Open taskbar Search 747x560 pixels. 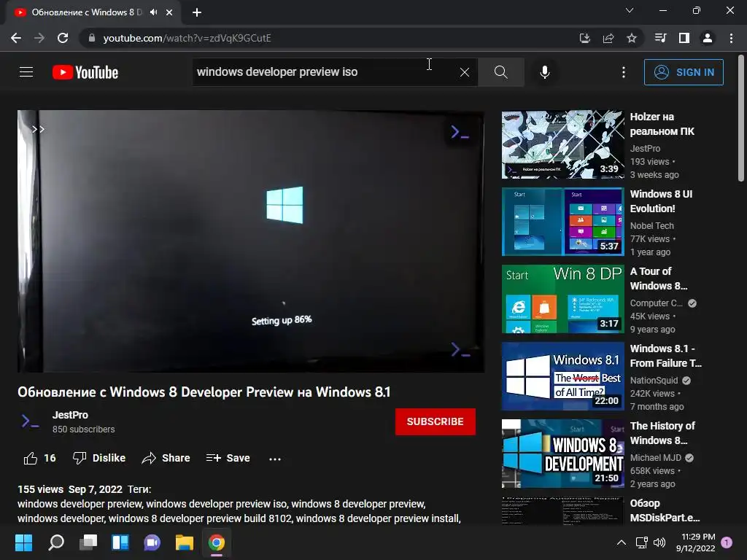tap(56, 542)
